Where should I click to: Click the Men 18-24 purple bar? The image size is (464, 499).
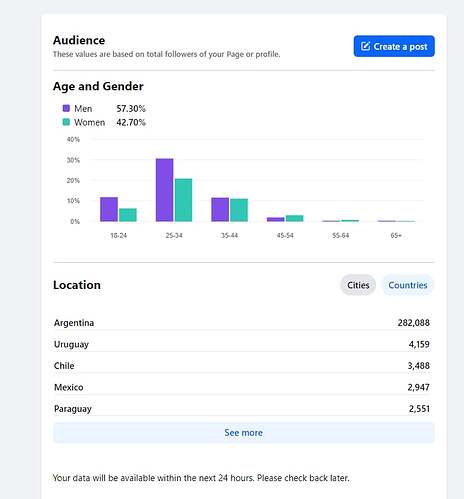(109, 209)
